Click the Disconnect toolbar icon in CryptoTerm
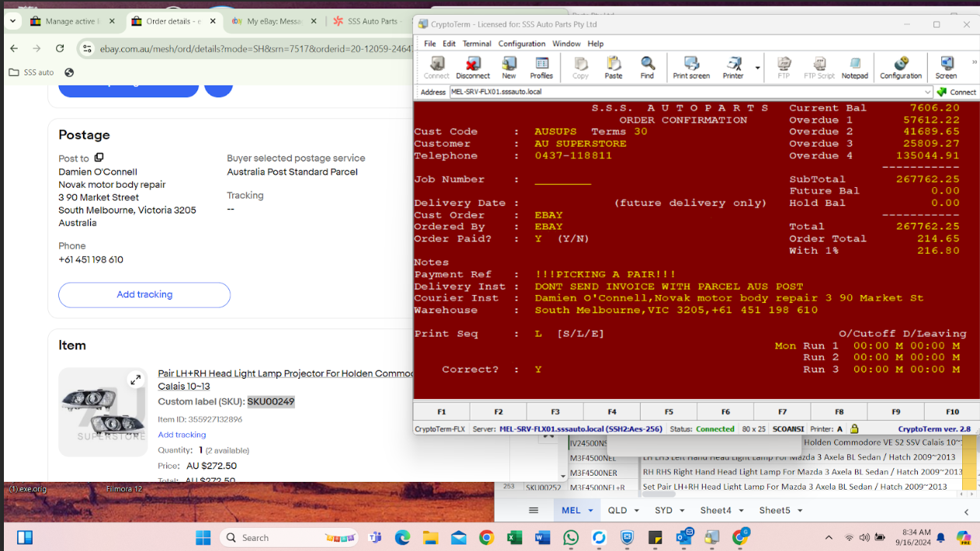The width and height of the screenshot is (980, 551). coord(472,68)
